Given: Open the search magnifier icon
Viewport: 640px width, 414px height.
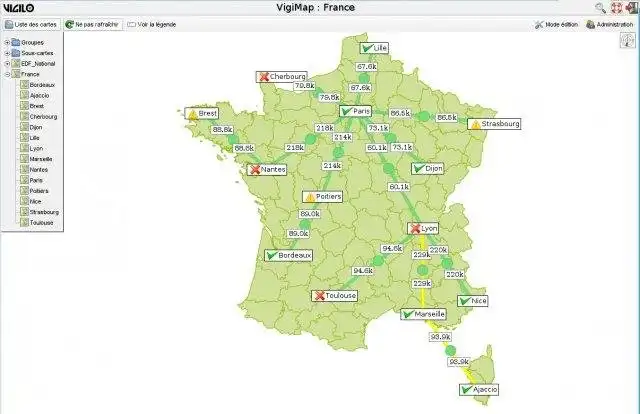Looking at the screenshot, I should 600,8.
